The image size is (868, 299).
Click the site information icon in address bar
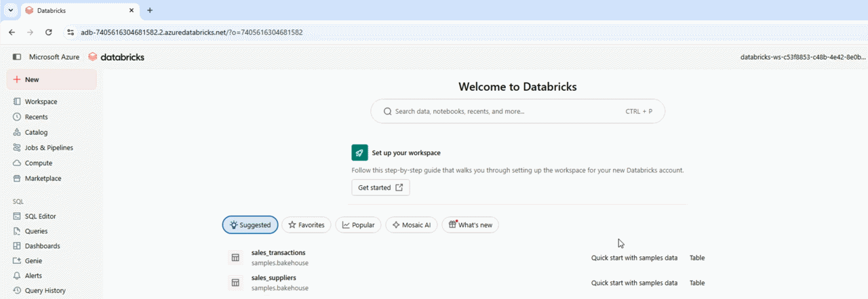pos(69,32)
